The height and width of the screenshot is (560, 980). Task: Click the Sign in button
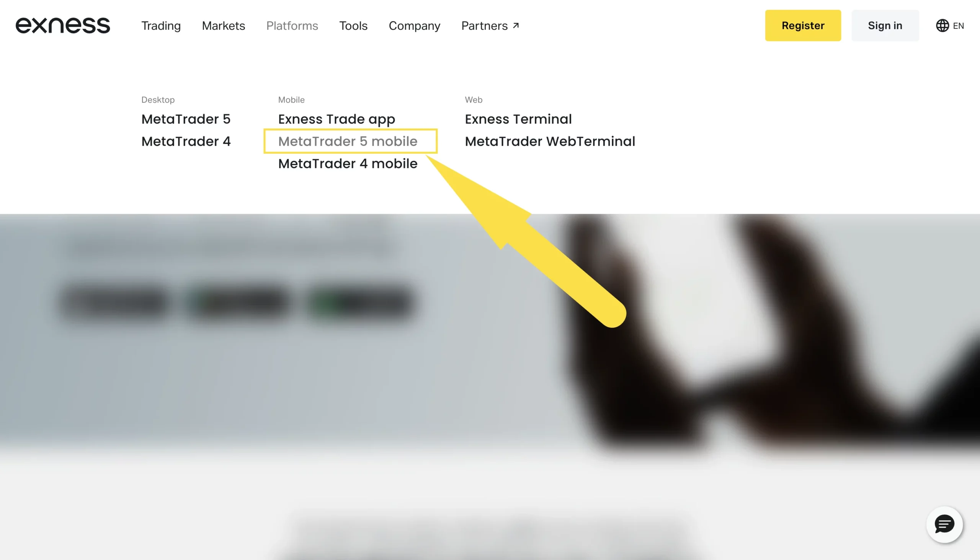tap(885, 26)
